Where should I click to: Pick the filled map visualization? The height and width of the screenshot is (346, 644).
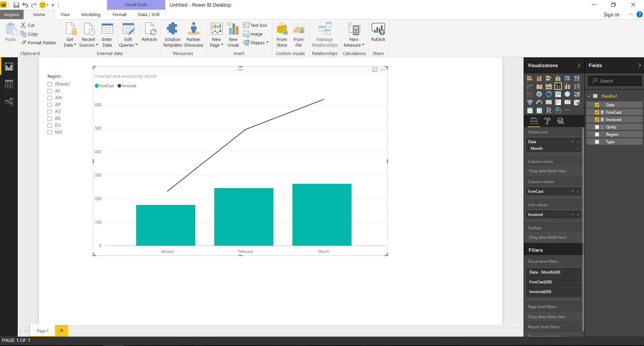pos(577,94)
